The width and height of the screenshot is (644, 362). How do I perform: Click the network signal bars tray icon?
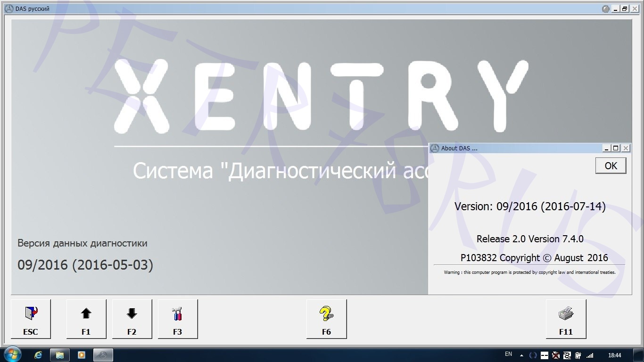point(589,355)
